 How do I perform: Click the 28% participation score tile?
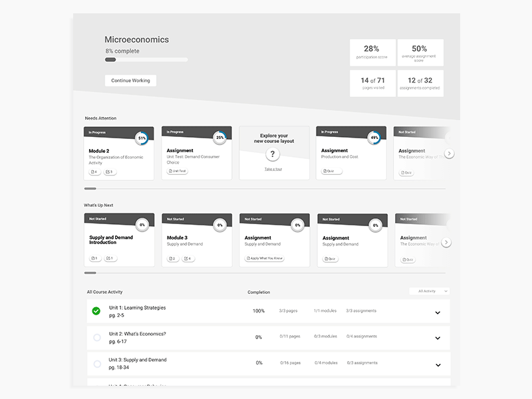coord(372,53)
